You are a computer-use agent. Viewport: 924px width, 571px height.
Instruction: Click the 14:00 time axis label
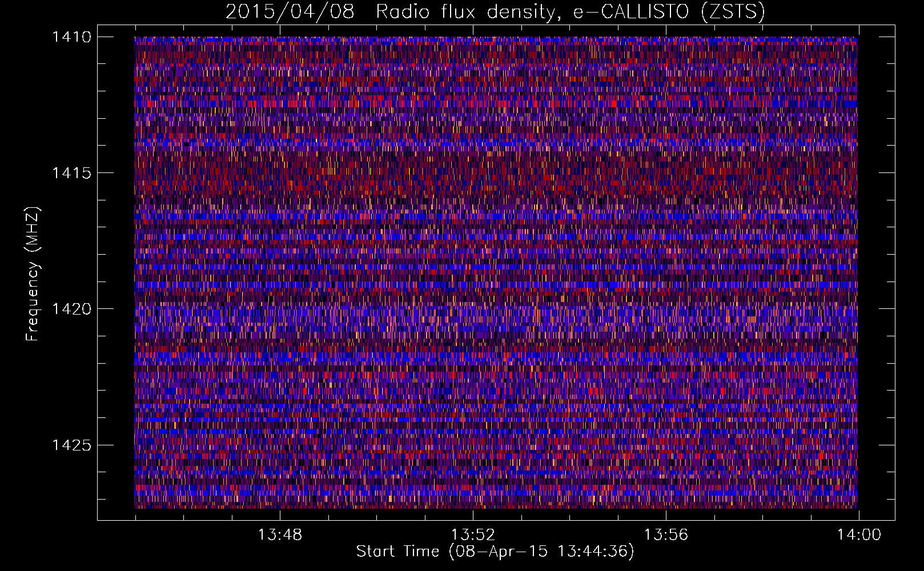pyautogui.click(x=859, y=535)
